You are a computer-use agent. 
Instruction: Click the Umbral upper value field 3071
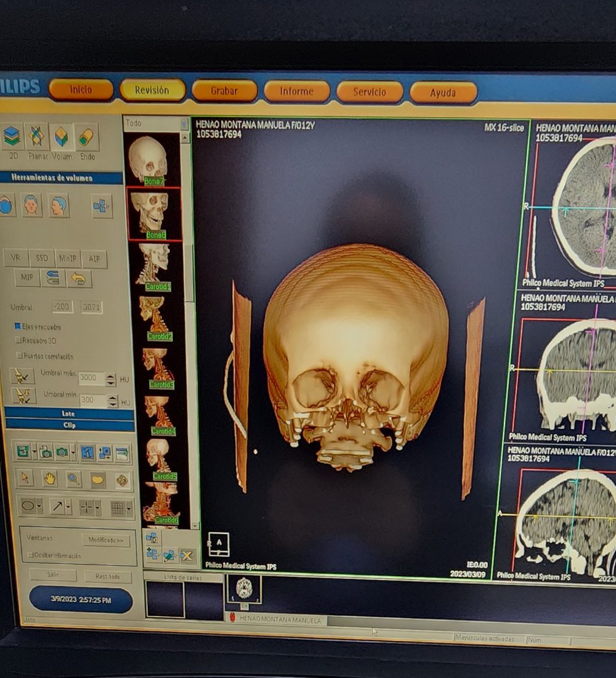pyautogui.click(x=91, y=308)
